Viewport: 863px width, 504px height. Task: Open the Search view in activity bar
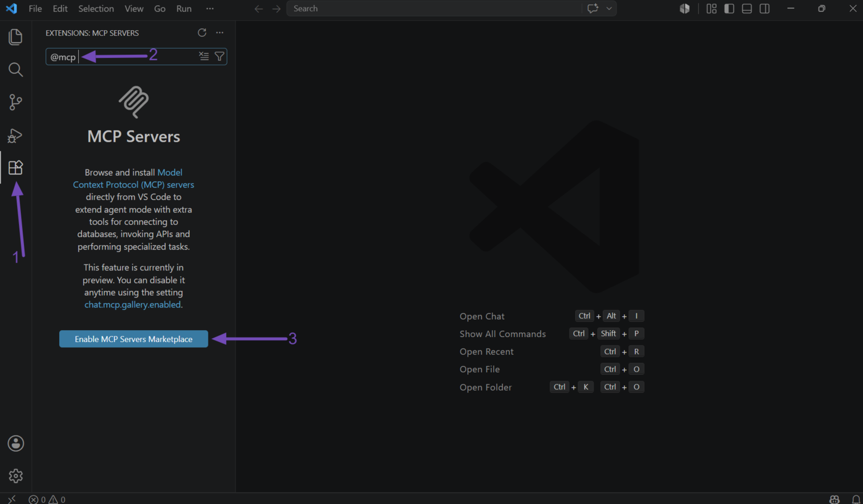15,70
